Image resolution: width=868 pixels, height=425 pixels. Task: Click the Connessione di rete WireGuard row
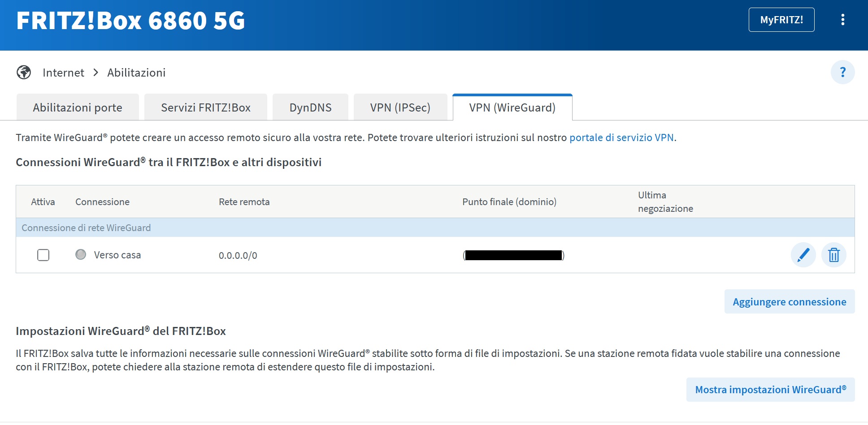(x=435, y=228)
